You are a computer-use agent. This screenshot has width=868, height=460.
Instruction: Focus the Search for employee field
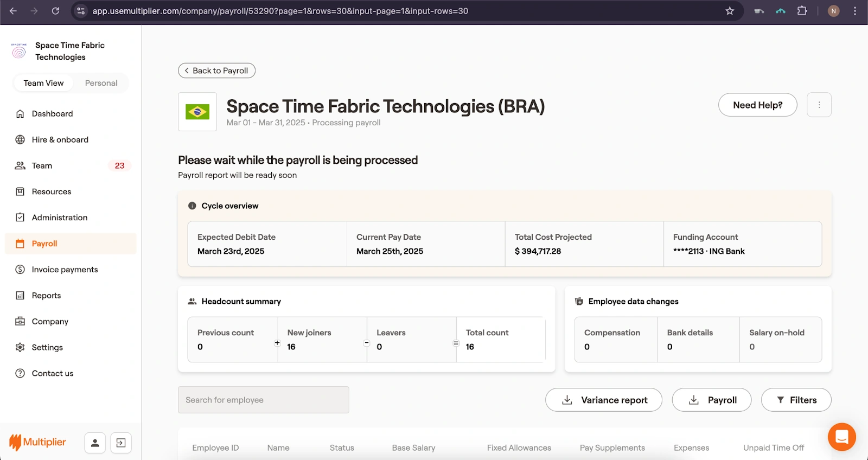tap(264, 400)
